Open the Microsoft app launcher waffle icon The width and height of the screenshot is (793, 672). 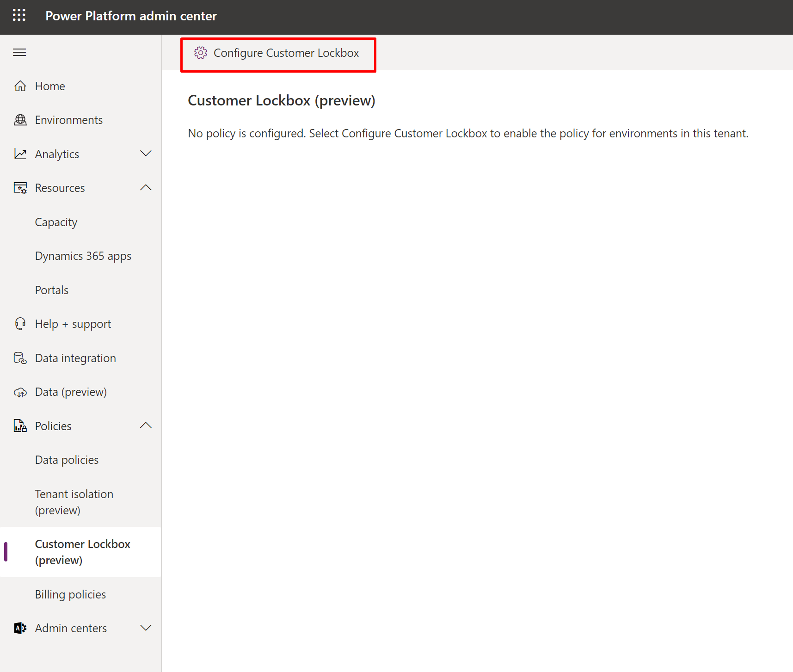19,15
